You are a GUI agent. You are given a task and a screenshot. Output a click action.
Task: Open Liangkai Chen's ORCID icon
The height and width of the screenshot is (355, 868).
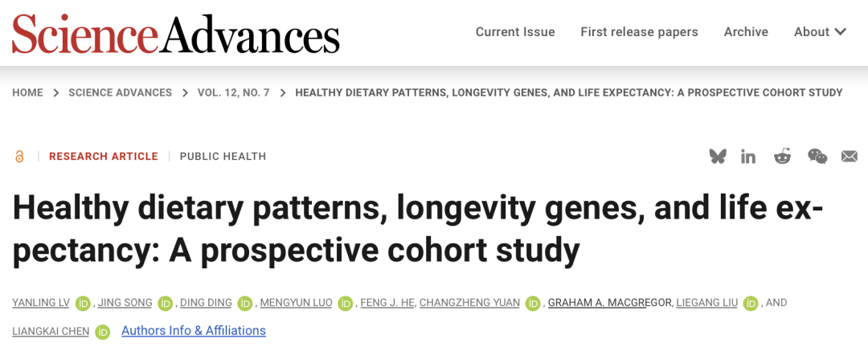click(103, 332)
